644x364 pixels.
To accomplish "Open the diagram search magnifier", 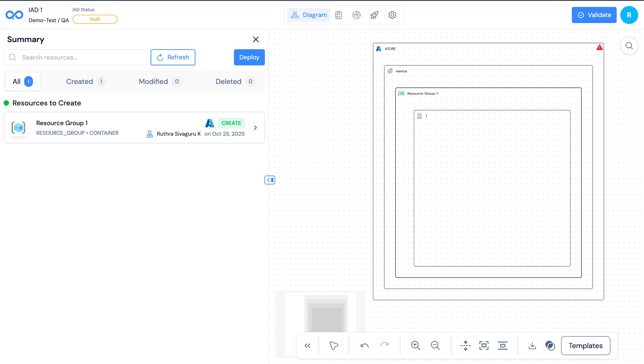I will [629, 46].
